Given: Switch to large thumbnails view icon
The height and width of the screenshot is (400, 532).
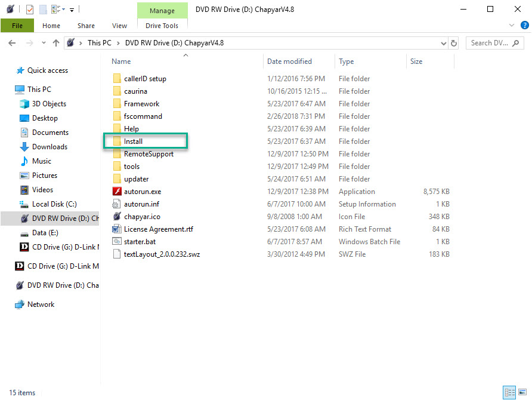Looking at the screenshot, I should click(x=522, y=392).
